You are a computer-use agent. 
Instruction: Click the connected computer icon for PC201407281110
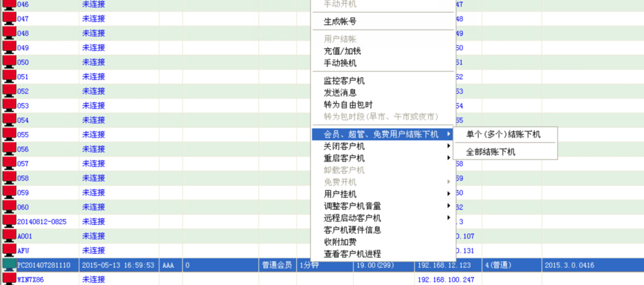pyautogui.click(x=9, y=265)
